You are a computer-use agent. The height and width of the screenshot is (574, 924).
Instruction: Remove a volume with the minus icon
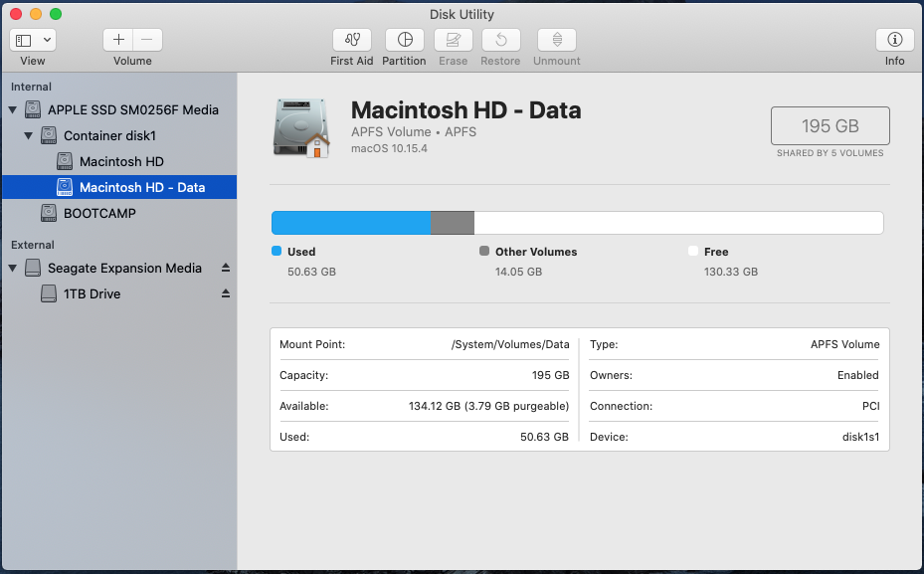pyautogui.click(x=145, y=39)
